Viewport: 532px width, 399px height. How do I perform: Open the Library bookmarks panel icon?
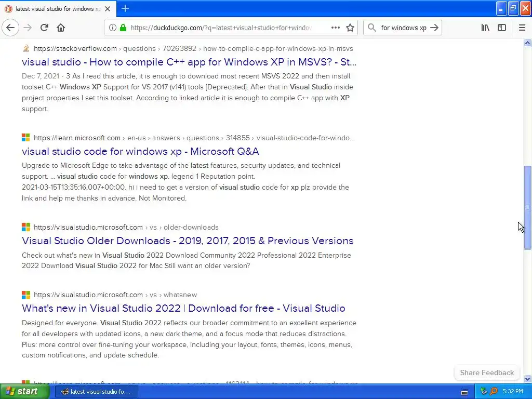point(485,28)
